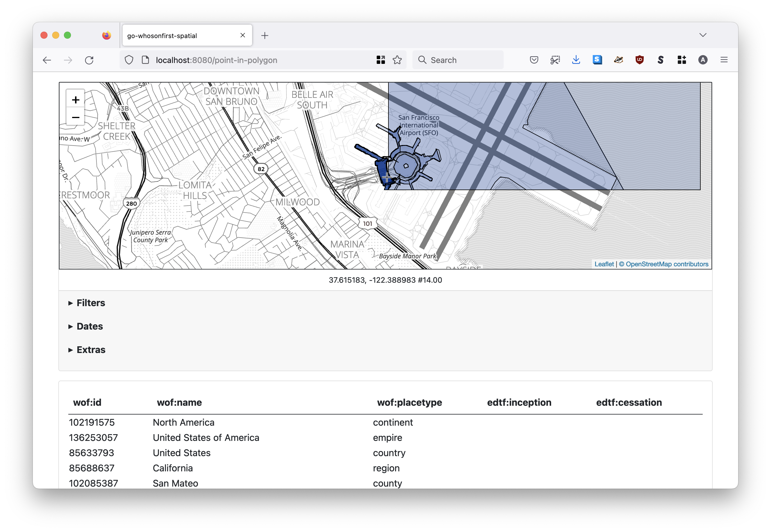Open the Leaflet attribution link
The image size is (771, 532).
604,264
